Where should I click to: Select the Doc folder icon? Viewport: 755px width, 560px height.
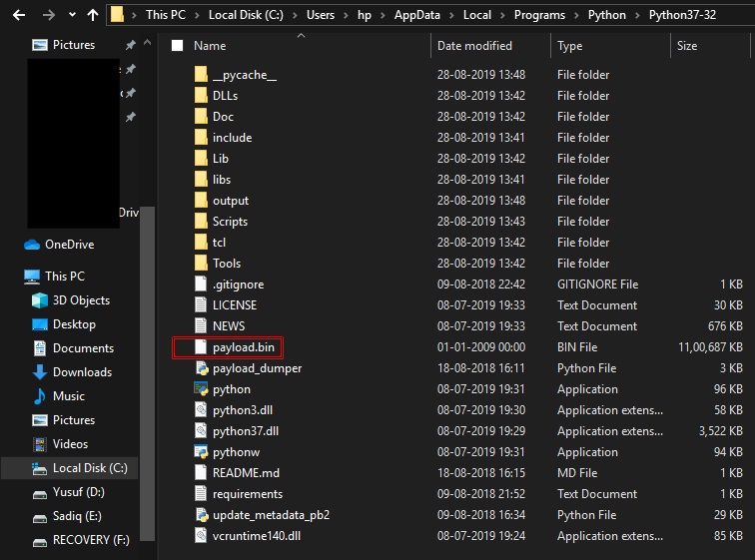[x=202, y=117]
